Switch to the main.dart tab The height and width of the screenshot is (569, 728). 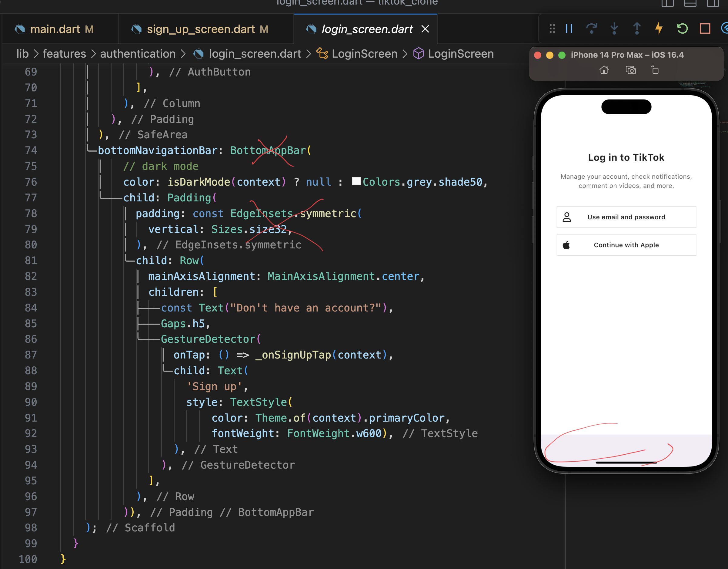click(x=55, y=29)
